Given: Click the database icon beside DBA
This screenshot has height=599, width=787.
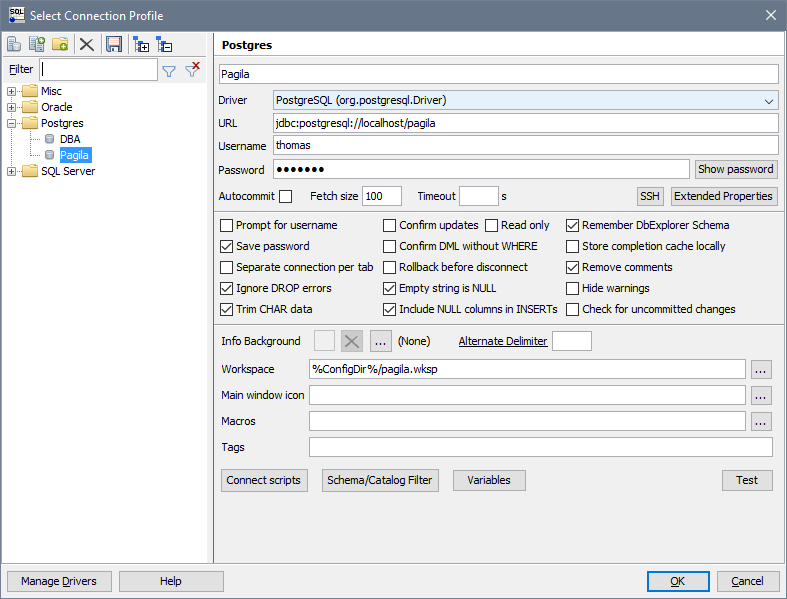Looking at the screenshot, I should (x=49, y=139).
